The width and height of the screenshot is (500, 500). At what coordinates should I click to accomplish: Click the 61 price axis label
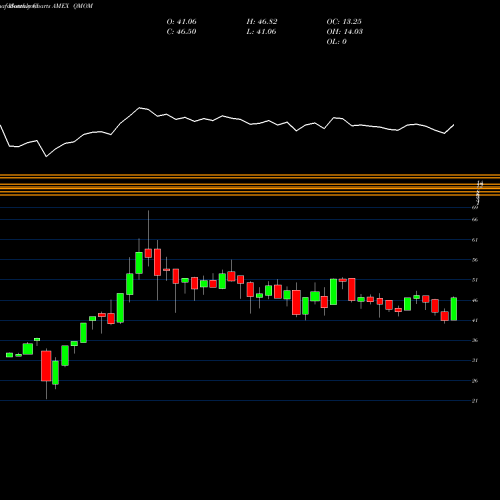pyautogui.click(x=475, y=240)
